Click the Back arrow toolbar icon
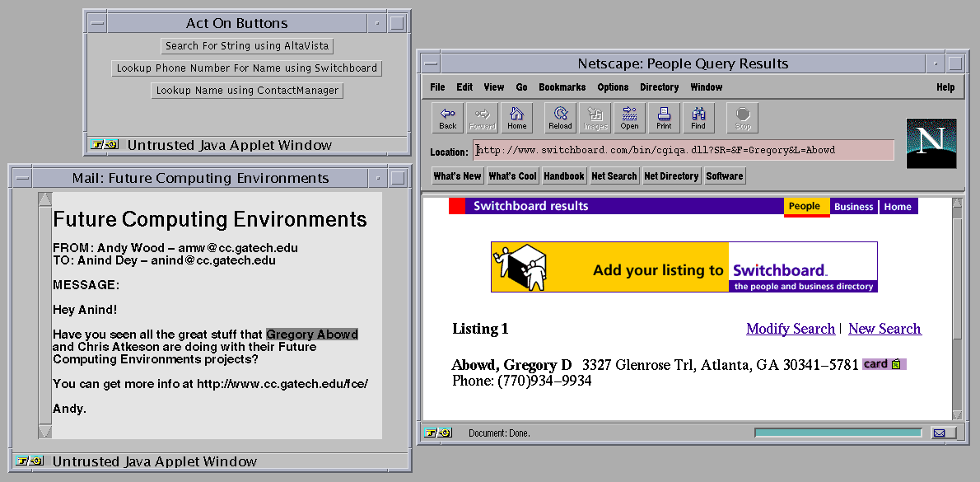The width and height of the screenshot is (980, 482). click(448, 118)
